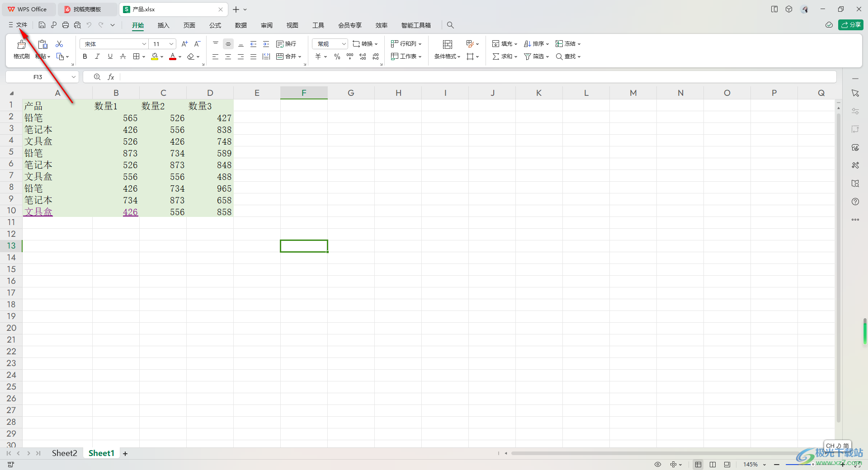The image size is (868, 470).
Task: Click the formula bar input area
Action: 478,77
